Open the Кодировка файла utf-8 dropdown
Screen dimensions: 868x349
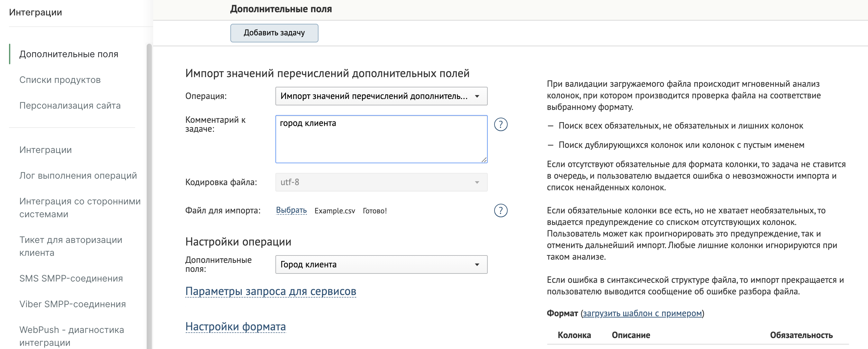click(x=381, y=182)
